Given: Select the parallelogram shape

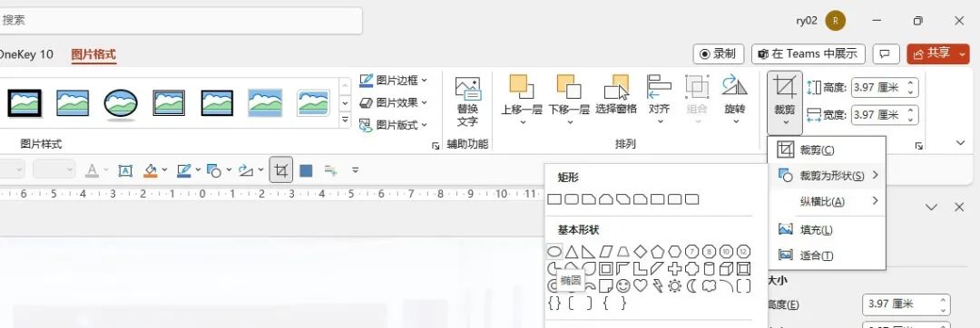Looking at the screenshot, I should click(605, 251).
